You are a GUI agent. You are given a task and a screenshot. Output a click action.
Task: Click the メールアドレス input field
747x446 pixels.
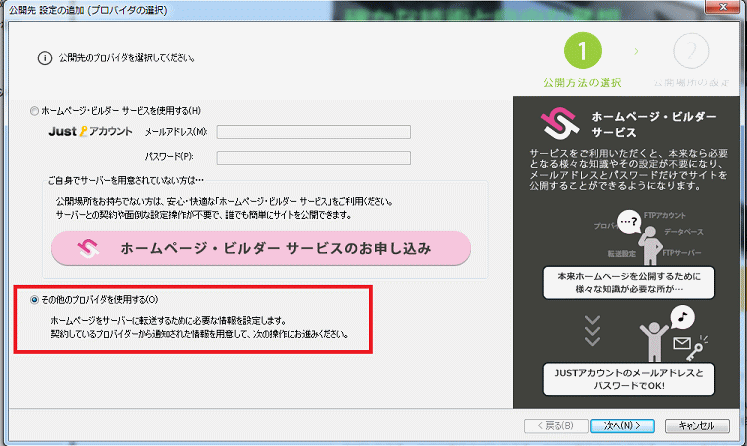[x=313, y=131]
